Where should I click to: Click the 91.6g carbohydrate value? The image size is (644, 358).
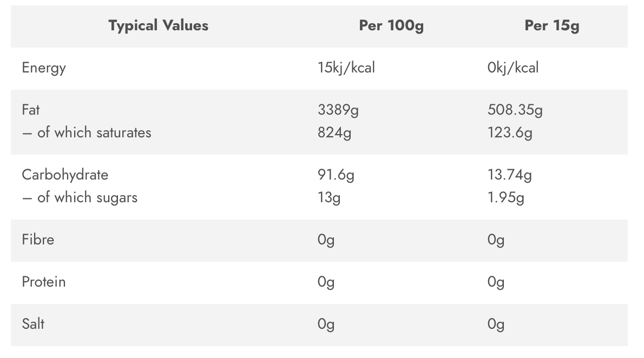point(336,175)
